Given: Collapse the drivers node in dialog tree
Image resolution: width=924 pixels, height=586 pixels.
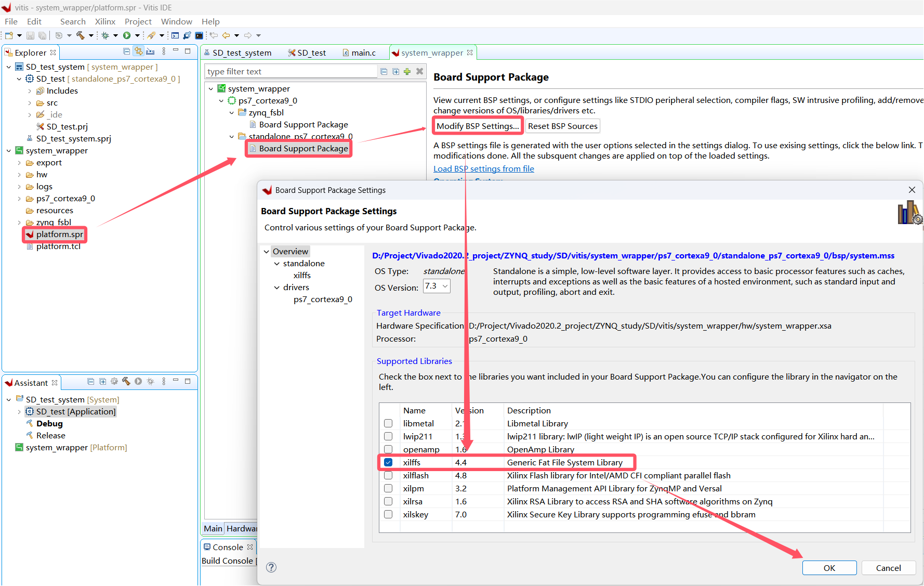Looking at the screenshot, I should (277, 288).
